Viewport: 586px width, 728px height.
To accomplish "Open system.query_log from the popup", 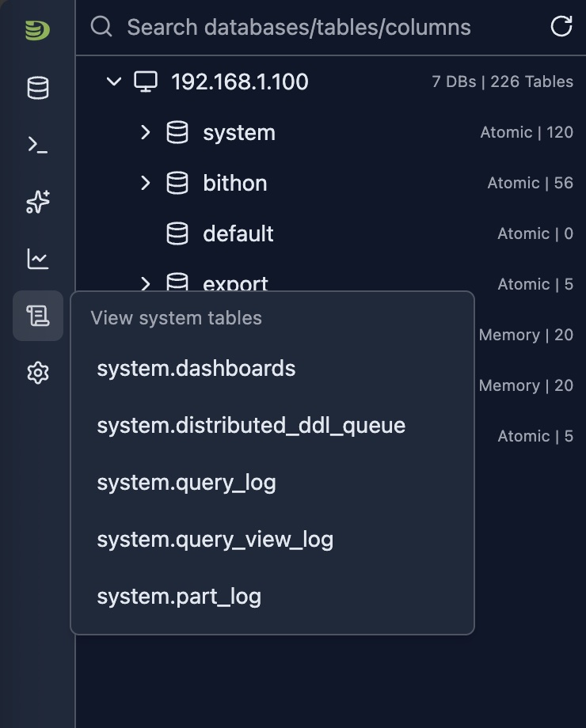I will pos(186,483).
